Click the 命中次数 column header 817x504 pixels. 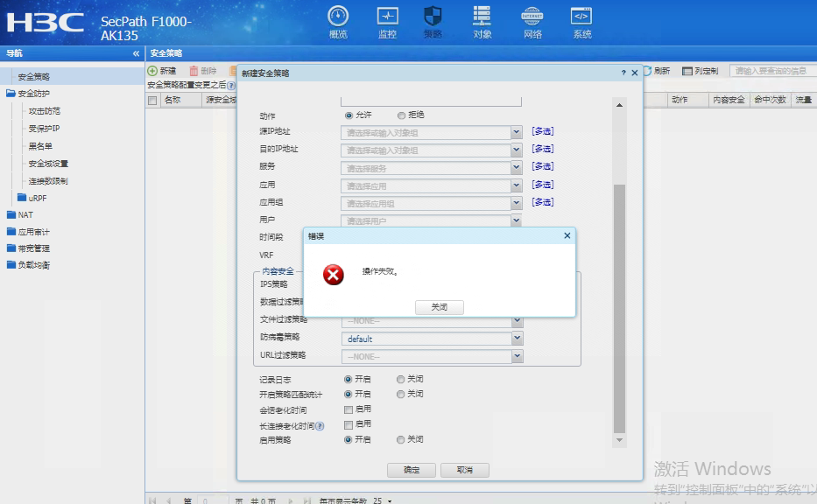770,100
